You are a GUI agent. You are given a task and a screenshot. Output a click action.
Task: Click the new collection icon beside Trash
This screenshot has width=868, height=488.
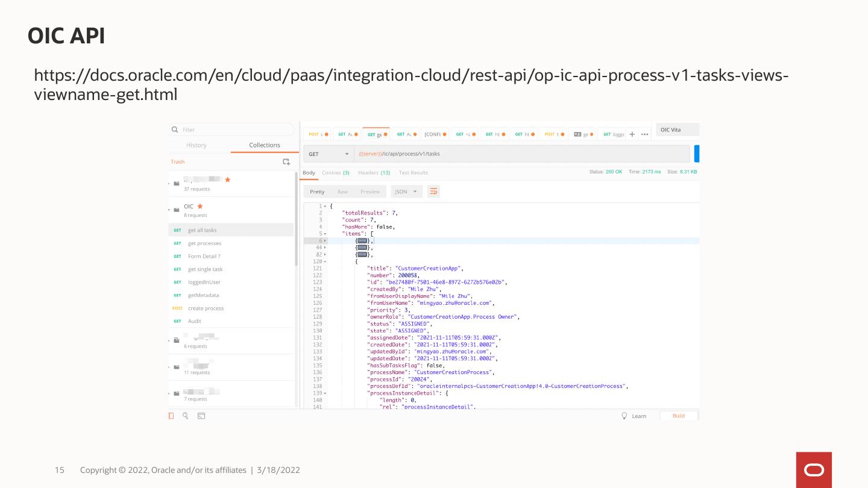tap(286, 162)
